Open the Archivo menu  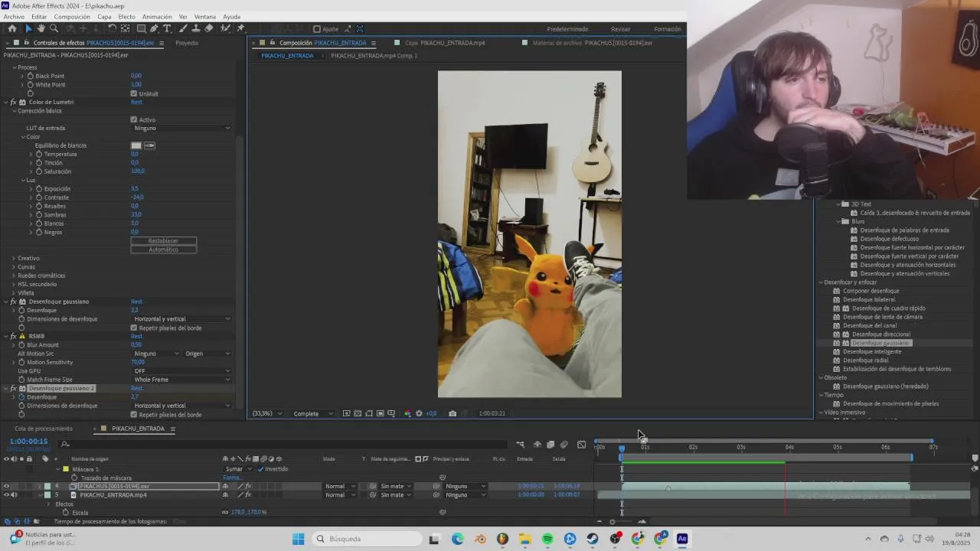14,16
